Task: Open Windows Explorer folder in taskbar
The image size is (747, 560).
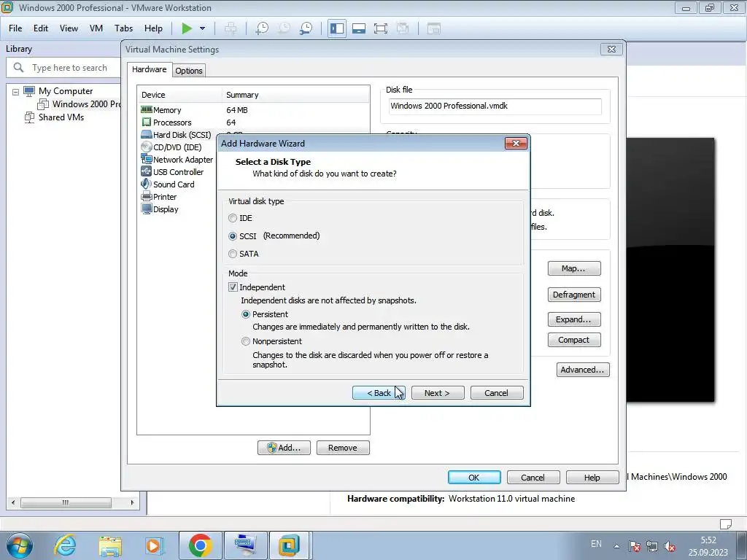Action: 110,545
